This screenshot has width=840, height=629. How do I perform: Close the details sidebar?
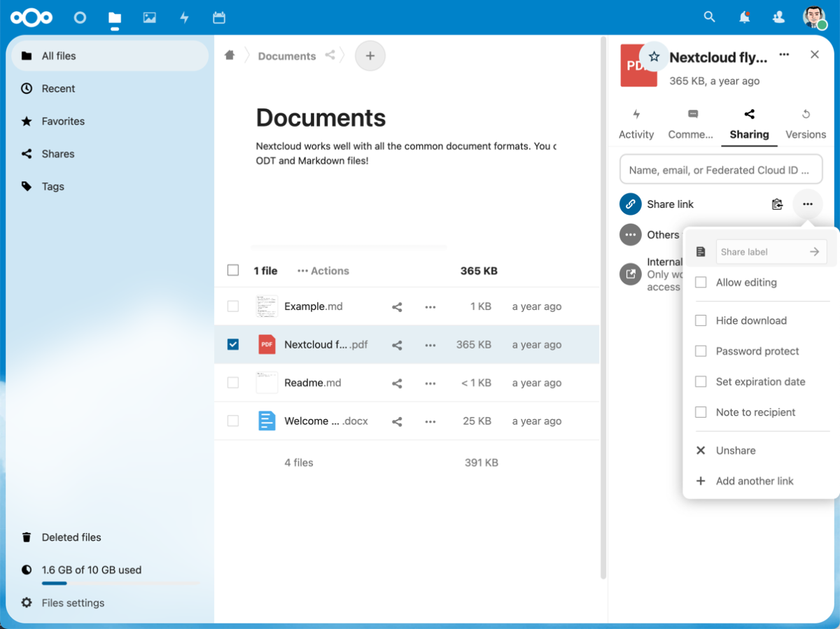tap(815, 55)
